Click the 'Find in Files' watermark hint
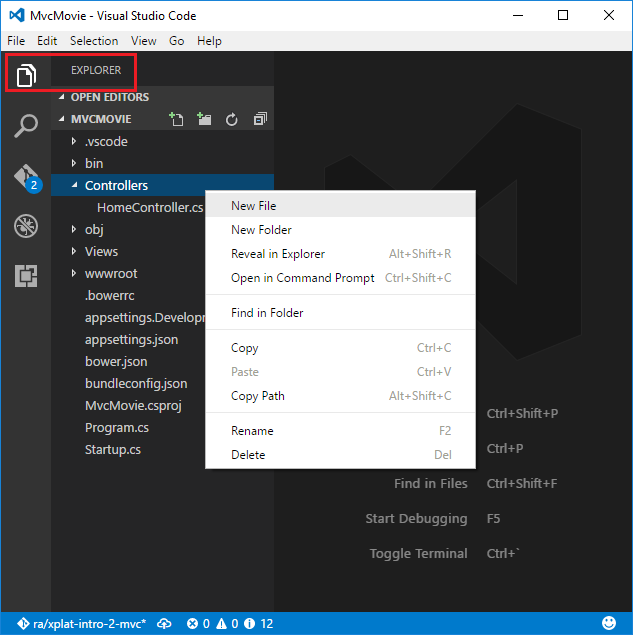 431,483
